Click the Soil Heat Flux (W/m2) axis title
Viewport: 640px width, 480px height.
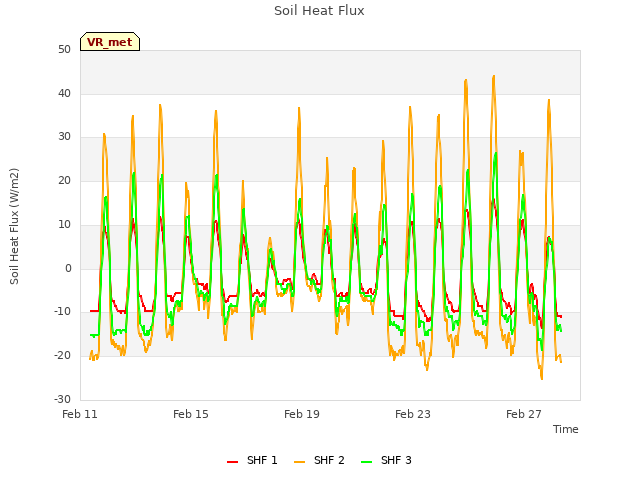tap(14, 226)
